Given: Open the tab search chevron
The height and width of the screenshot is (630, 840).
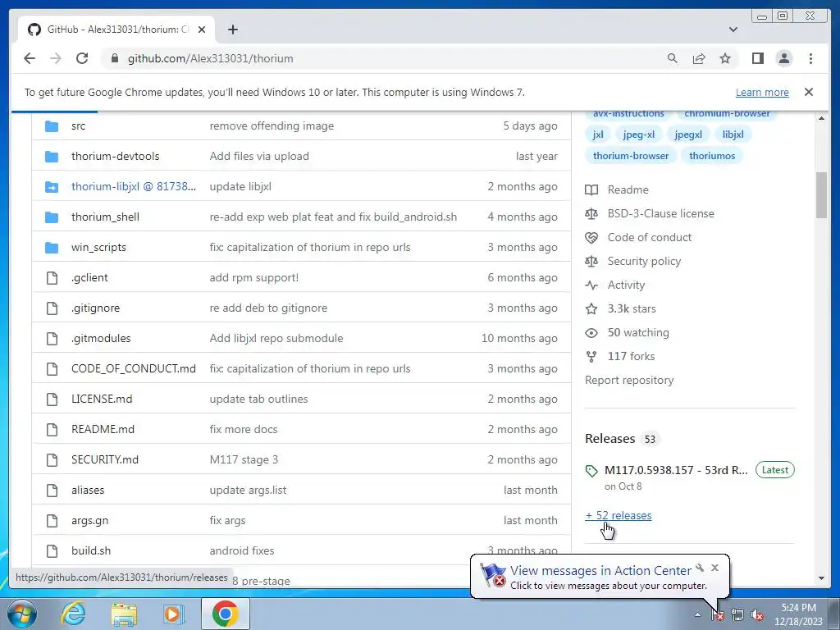Looking at the screenshot, I should click(x=733, y=30).
